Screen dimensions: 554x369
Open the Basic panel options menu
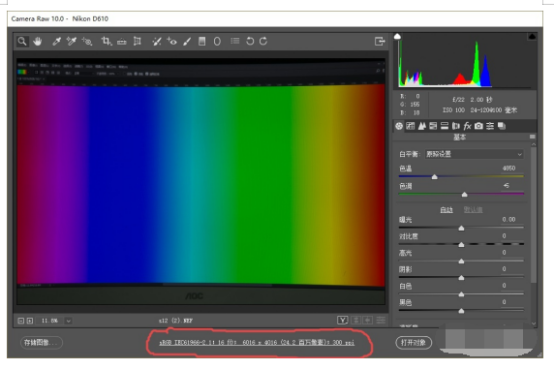(532, 137)
